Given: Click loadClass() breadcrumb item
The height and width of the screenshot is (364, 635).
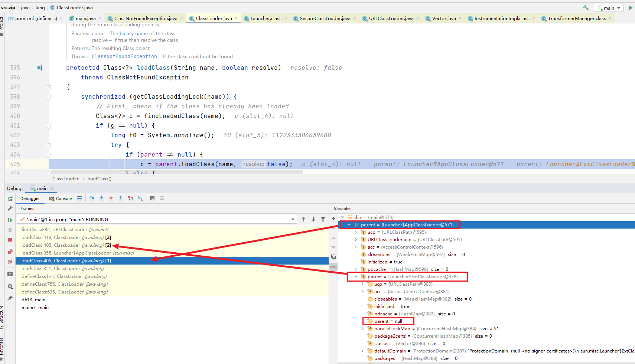Looking at the screenshot, I should (99, 179).
